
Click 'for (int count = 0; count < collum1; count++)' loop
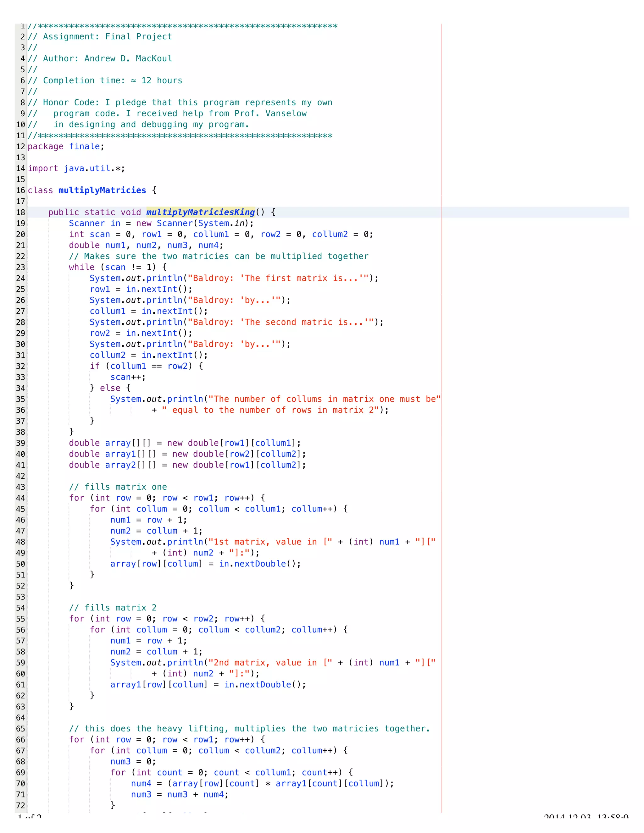(231, 773)
